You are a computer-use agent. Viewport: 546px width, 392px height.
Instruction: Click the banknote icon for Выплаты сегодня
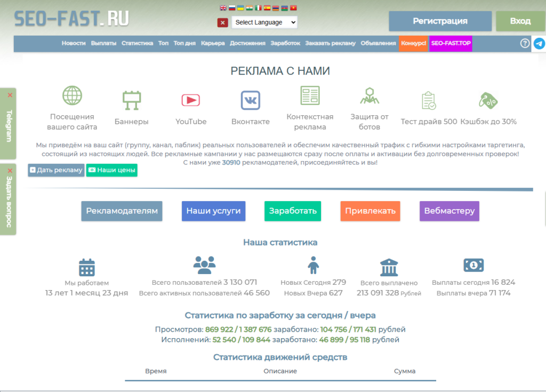(x=473, y=265)
